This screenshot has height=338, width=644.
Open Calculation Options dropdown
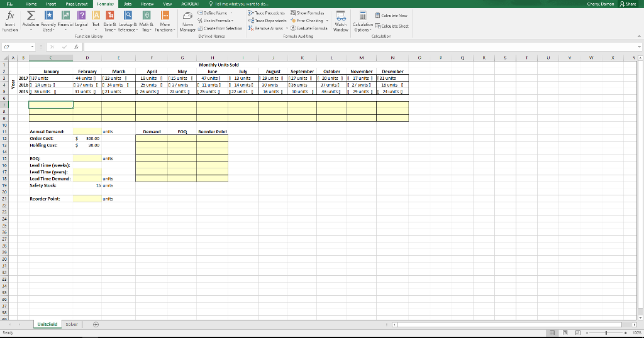pos(363,21)
